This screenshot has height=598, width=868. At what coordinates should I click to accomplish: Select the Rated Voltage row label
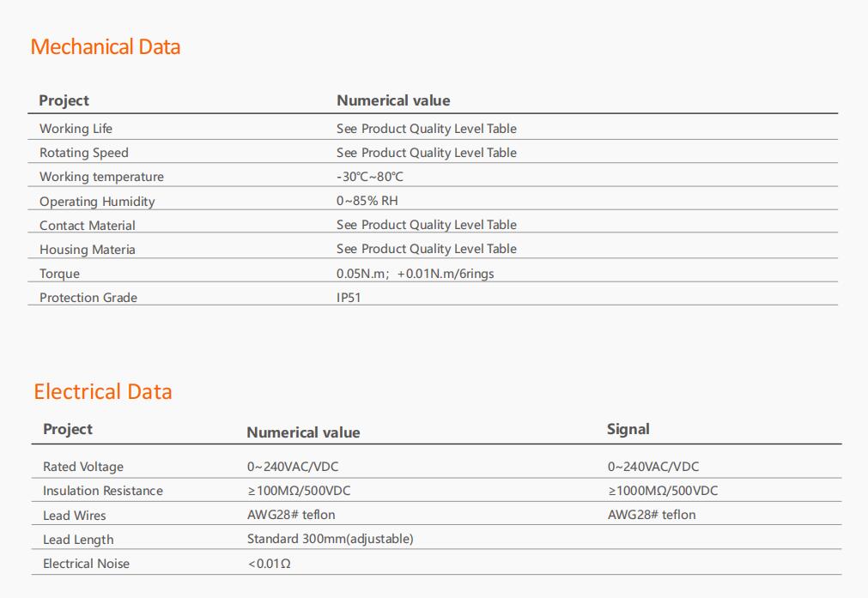pos(83,467)
